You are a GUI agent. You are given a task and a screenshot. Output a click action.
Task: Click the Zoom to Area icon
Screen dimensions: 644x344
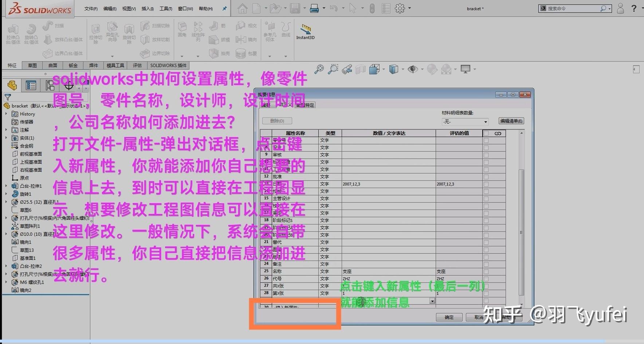pyautogui.click(x=333, y=69)
